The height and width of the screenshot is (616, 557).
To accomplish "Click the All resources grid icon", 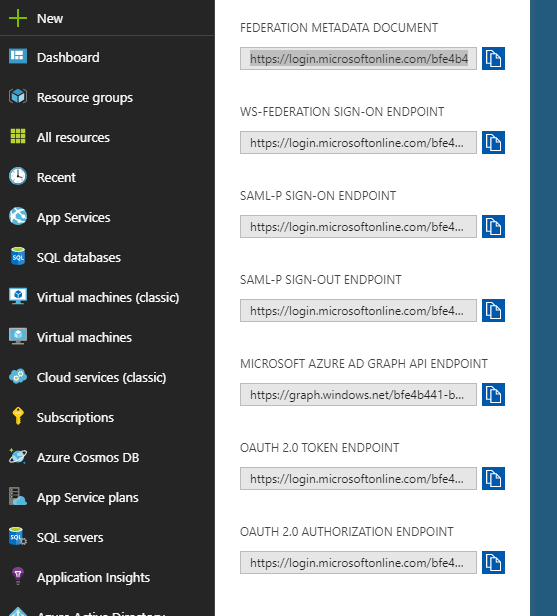I will [x=18, y=136].
